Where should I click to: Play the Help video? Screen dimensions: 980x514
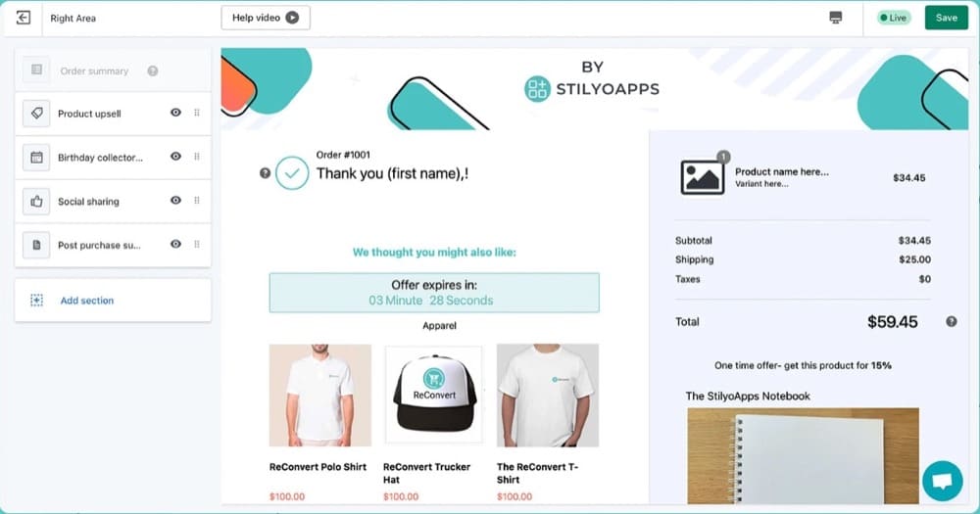pos(266,18)
